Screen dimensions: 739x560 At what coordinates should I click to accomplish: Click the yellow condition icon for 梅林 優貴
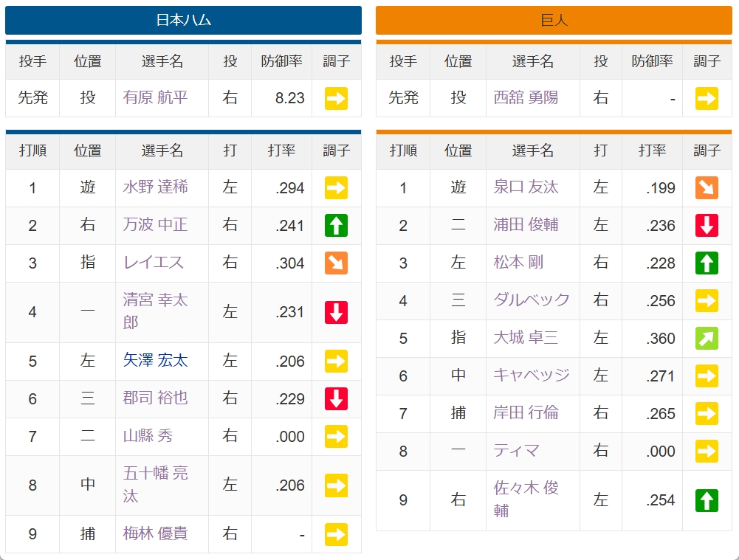point(336,535)
